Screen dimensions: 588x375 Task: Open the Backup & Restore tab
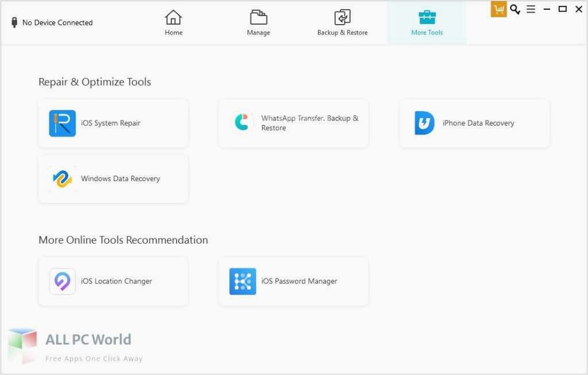click(x=342, y=23)
